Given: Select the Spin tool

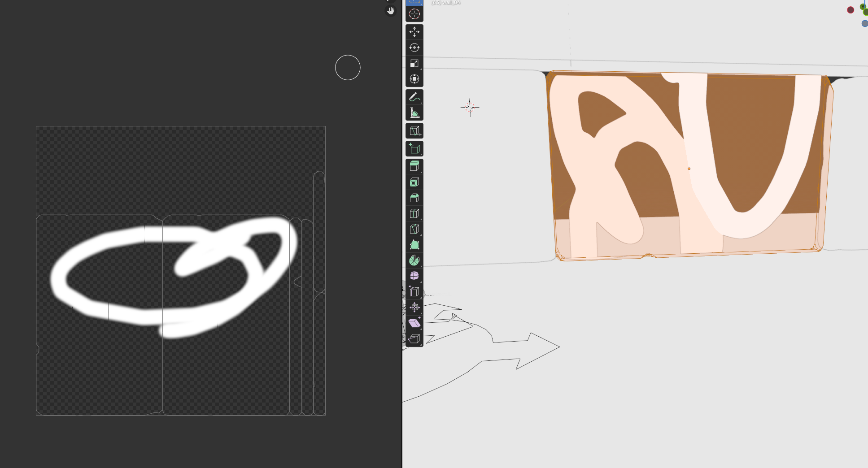Looking at the screenshot, I should pyautogui.click(x=414, y=260).
